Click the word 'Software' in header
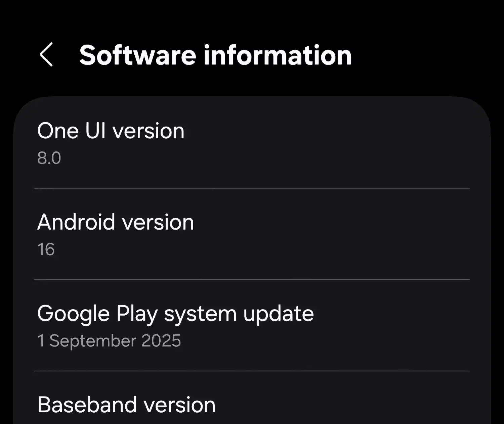 point(138,55)
